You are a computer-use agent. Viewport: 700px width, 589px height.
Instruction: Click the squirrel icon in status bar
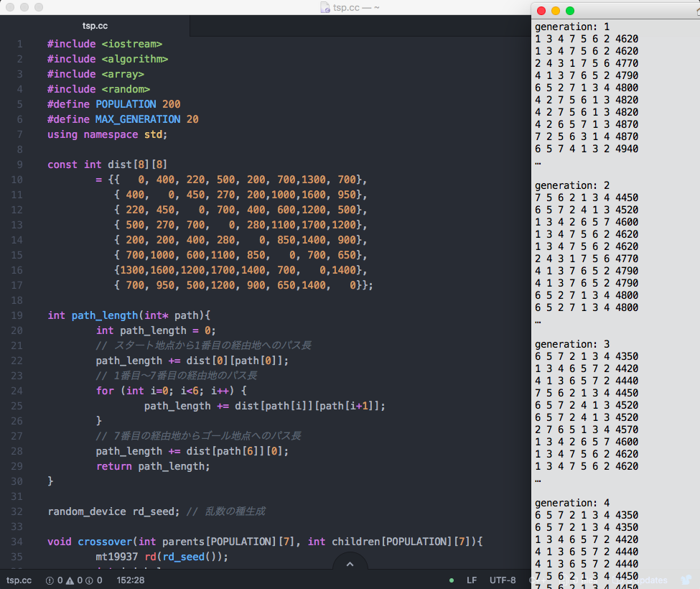click(686, 580)
